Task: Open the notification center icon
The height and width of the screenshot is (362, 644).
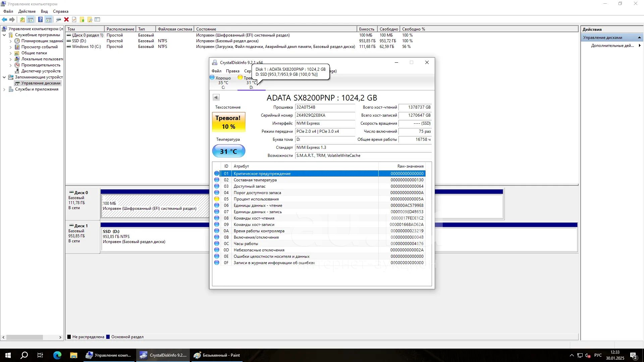Action: 634,355
